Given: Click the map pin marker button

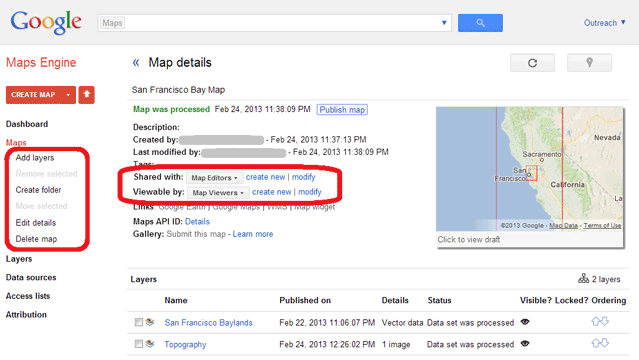Looking at the screenshot, I should click(589, 63).
